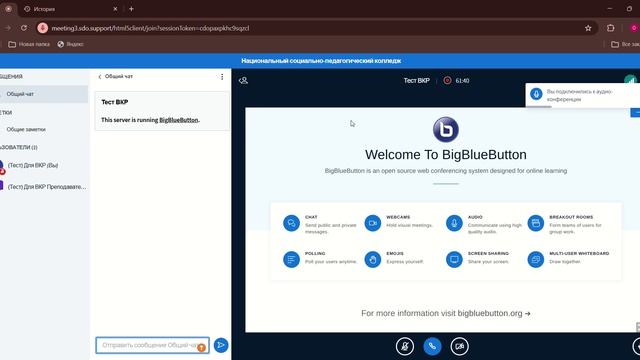Click the Webcams feature icon on slide
Screen dimensions: 640x360
(373, 223)
